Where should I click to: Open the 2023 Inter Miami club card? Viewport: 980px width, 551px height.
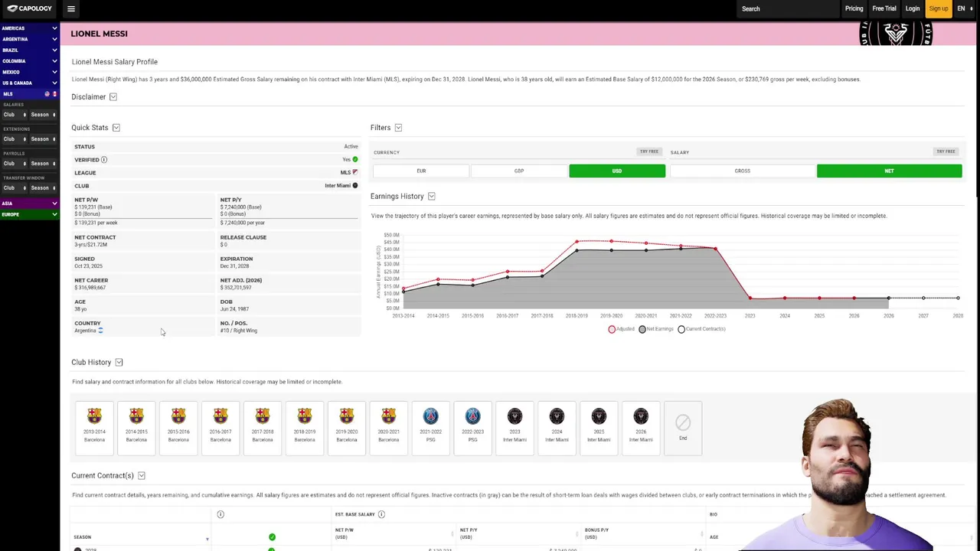click(x=514, y=428)
